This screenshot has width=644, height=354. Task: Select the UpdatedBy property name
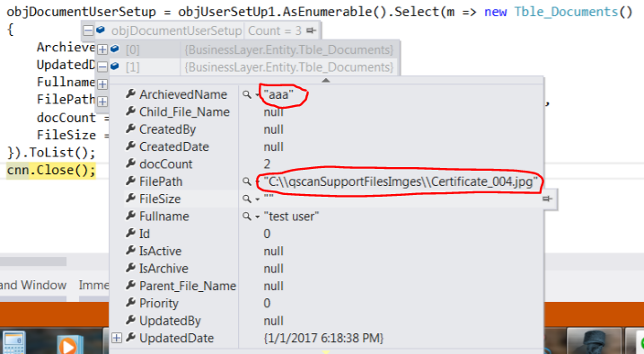(170, 321)
